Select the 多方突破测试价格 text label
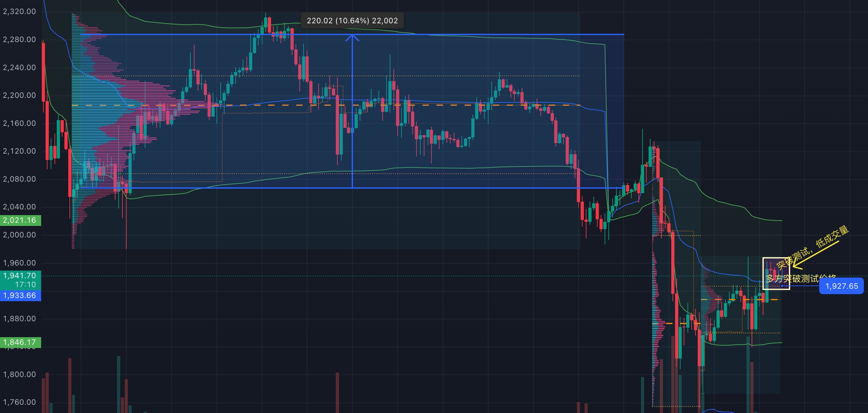The image size is (868, 413). (x=800, y=279)
